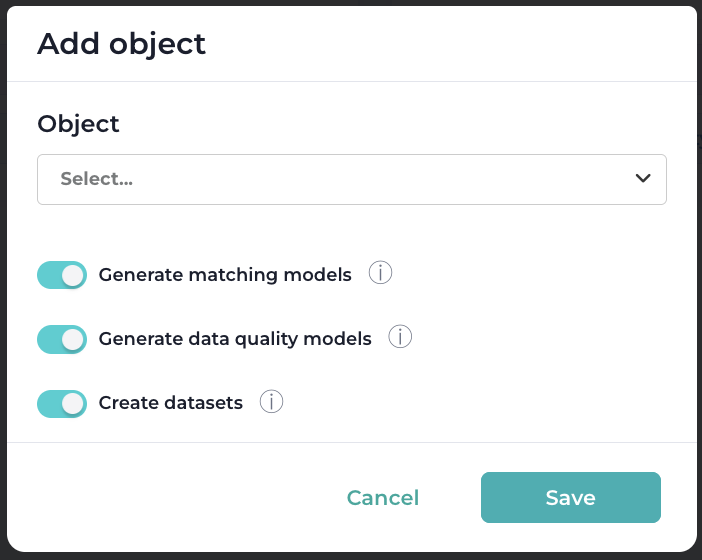Click the "Create datasets" label text

[x=171, y=403]
